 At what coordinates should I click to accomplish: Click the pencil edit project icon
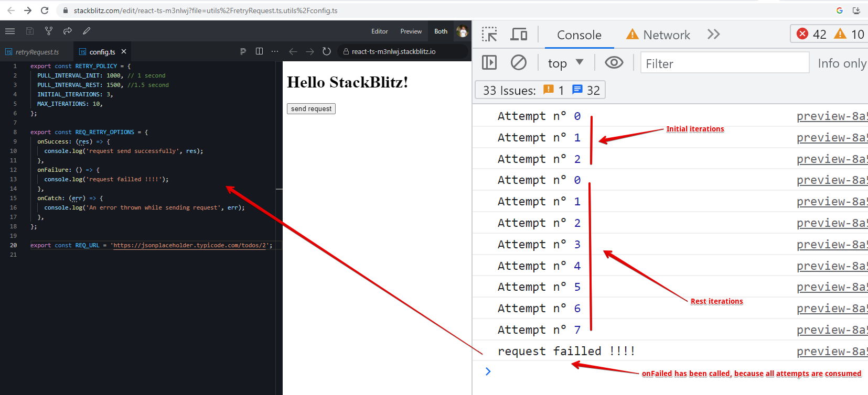pyautogui.click(x=87, y=31)
